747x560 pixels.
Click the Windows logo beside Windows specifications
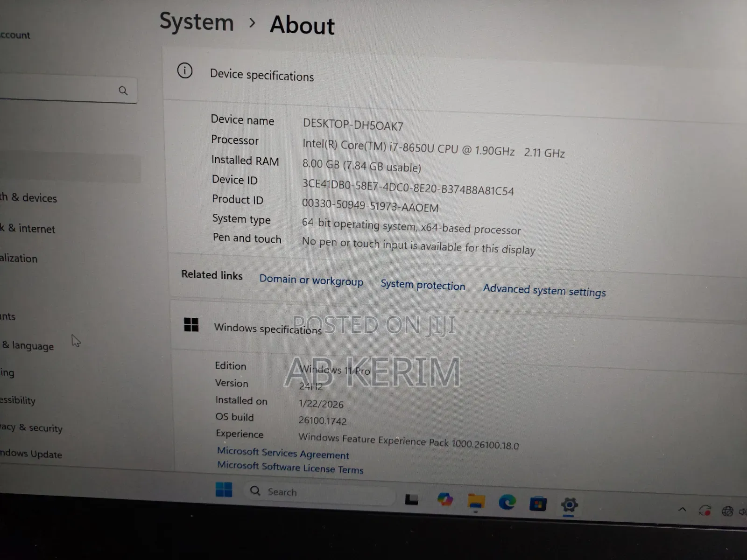(x=191, y=325)
